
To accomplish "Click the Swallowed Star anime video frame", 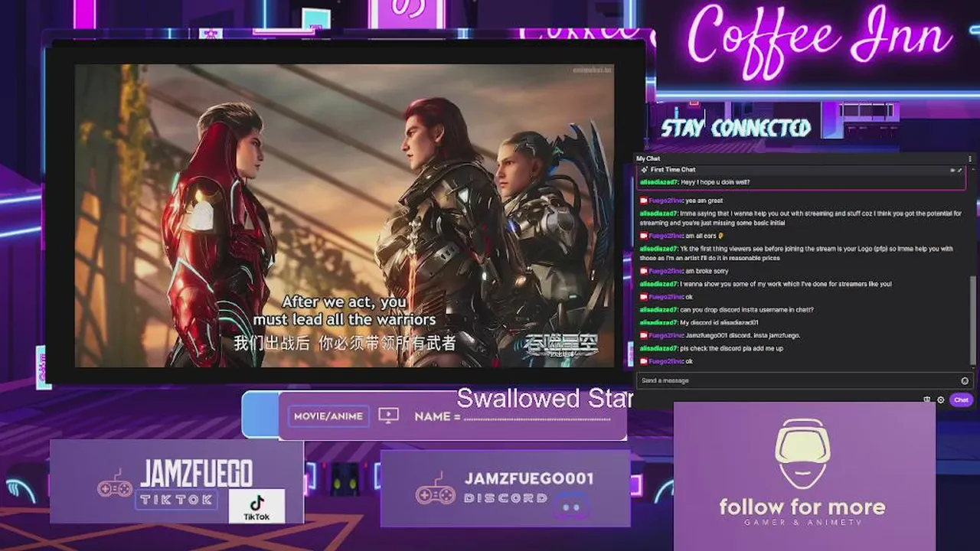I will (x=345, y=215).
